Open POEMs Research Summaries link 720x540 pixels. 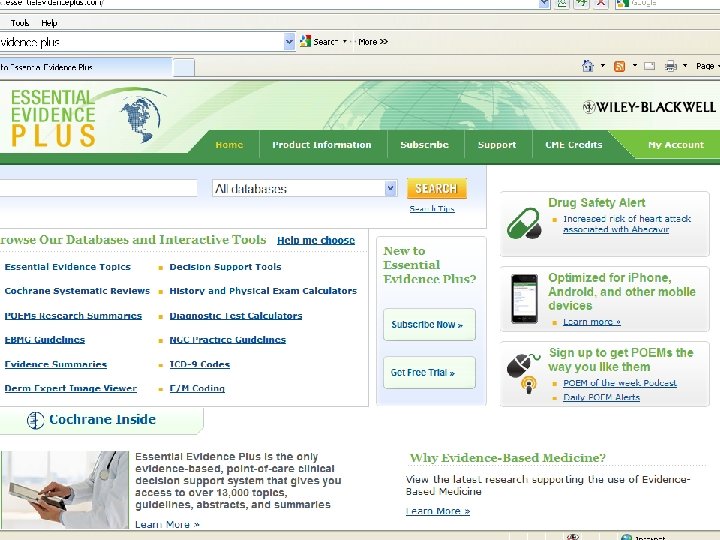coord(73,315)
